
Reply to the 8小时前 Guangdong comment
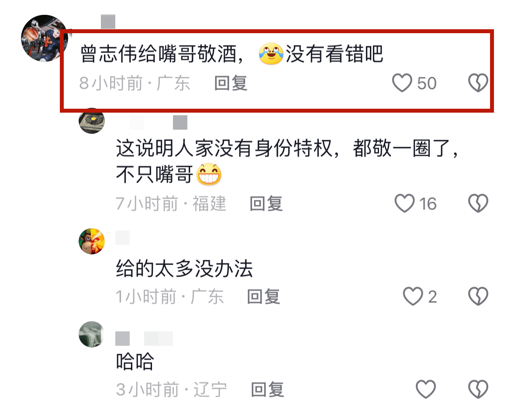(x=231, y=83)
